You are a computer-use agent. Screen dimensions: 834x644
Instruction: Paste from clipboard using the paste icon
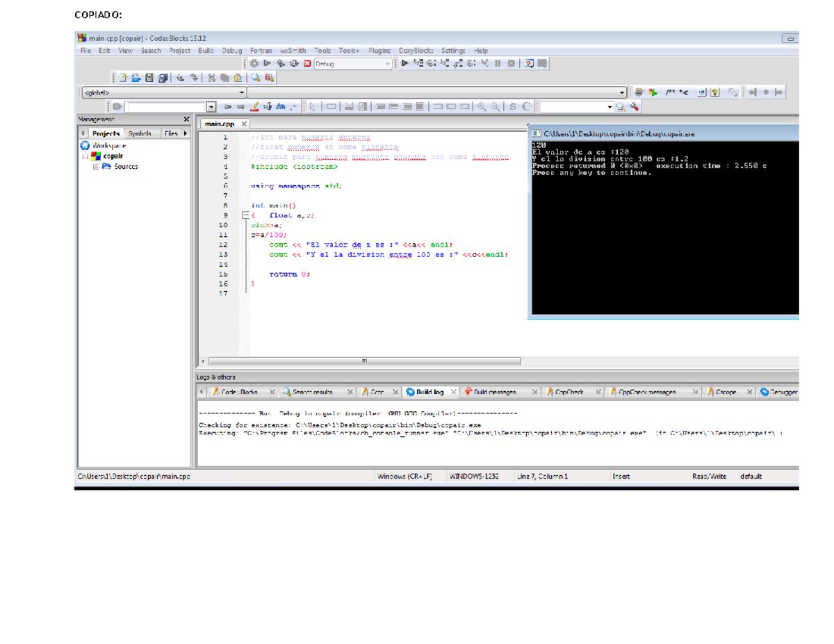coord(238,77)
